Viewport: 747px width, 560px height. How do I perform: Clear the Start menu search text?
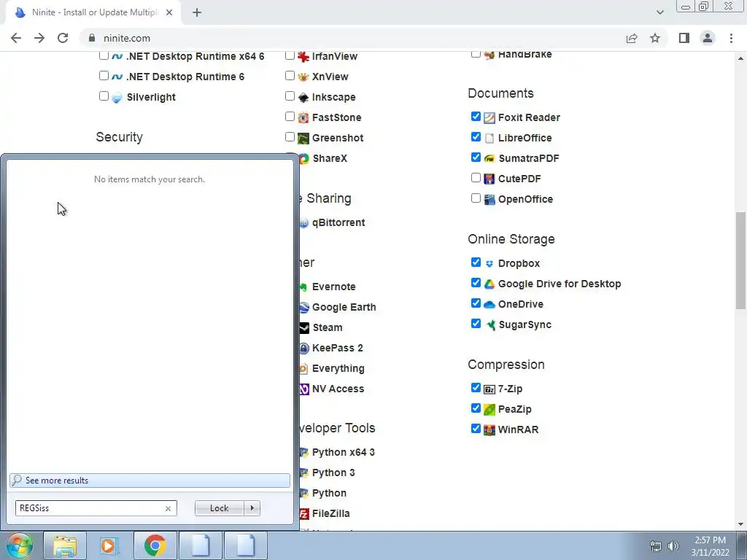tap(168, 508)
